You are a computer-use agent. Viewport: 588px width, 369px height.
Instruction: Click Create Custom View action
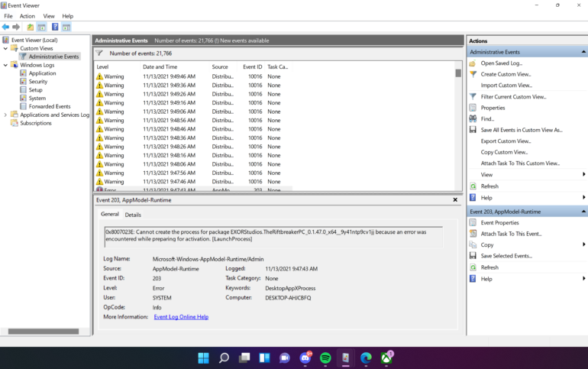pyautogui.click(x=506, y=74)
